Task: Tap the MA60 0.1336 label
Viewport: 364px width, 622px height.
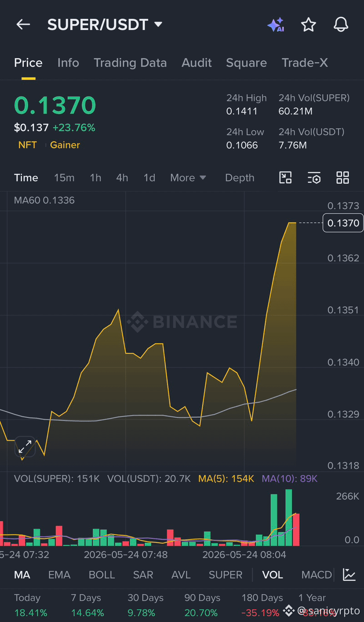Action: (44, 200)
